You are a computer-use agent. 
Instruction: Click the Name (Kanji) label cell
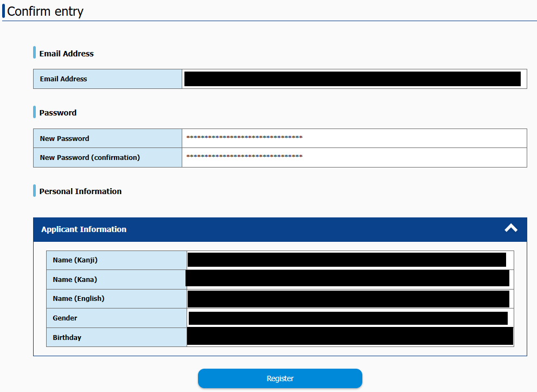75,260
